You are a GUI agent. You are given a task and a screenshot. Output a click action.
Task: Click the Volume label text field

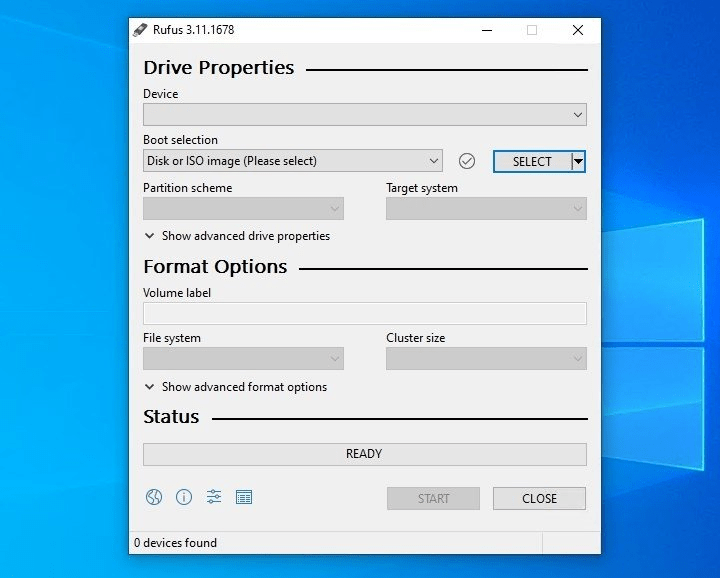pyautogui.click(x=364, y=313)
